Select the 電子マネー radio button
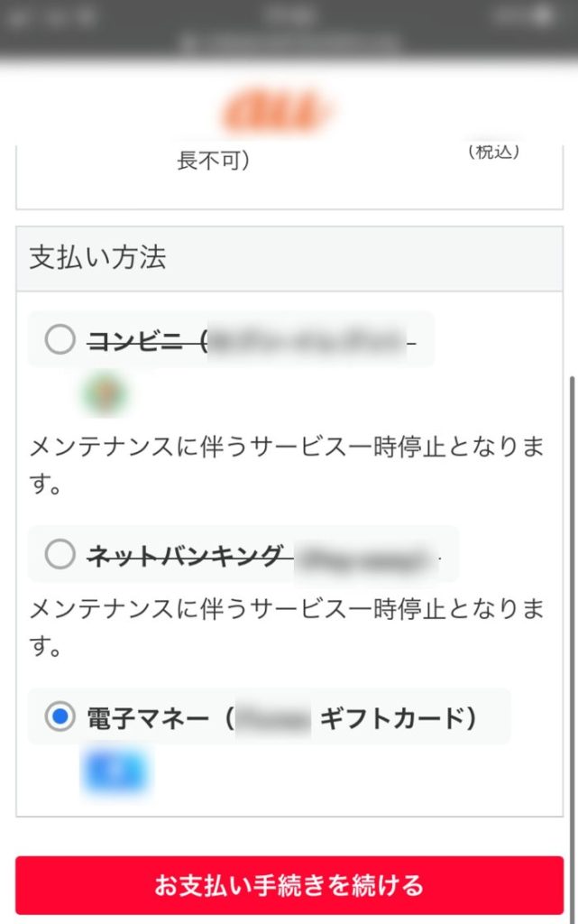Screen dimensions: 578x924 (60, 717)
